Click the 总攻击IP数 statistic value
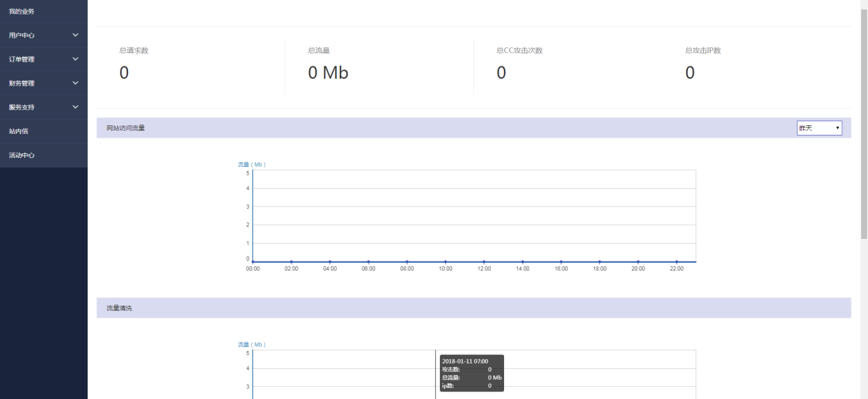The height and width of the screenshot is (399, 868). pos(689,73)
